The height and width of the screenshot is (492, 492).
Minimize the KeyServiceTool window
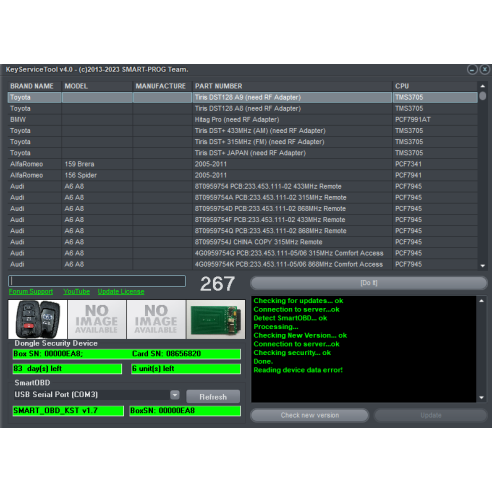(472, 70)
